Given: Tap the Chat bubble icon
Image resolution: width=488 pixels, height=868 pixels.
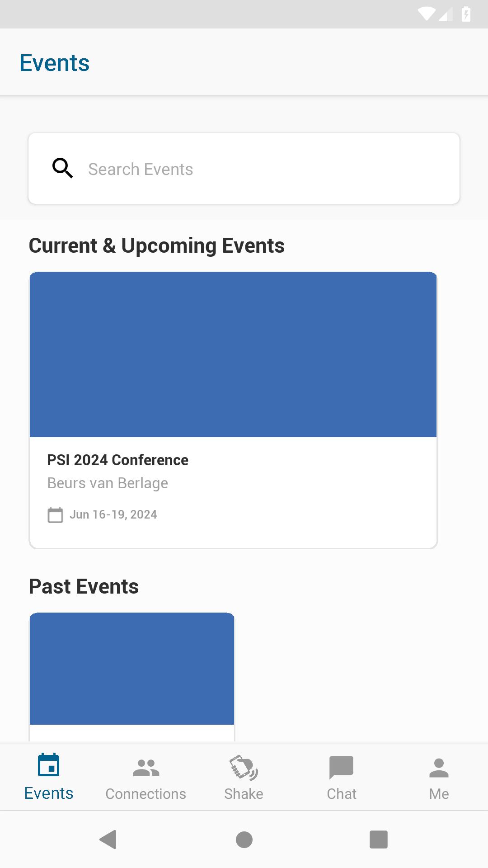Looking at the screenshot, I should (341, 768).
